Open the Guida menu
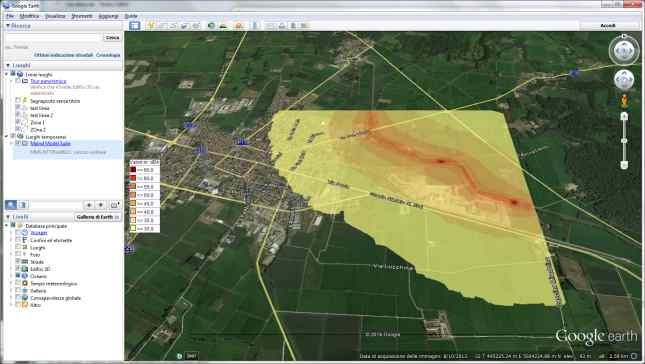Image resolution: width=645 pixels, height=364 pixels. point(131,16)
